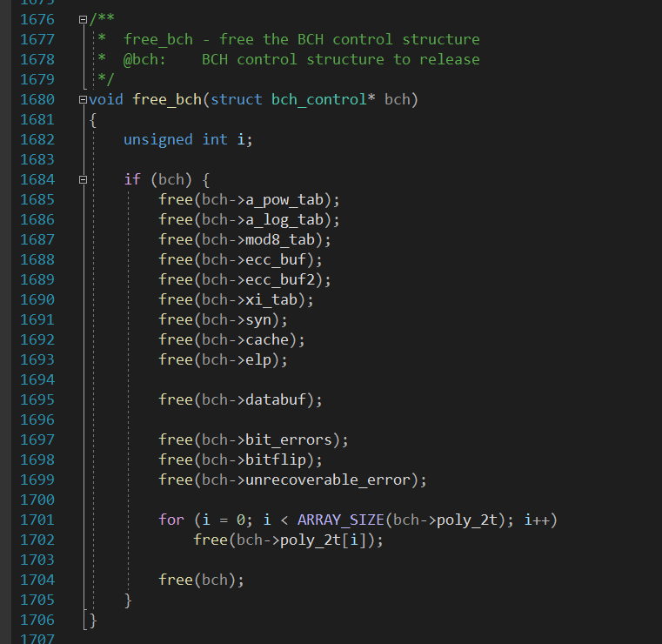Collapse the comment block at line 1676
The height and width of the screenshot is (644, 662).
83,19
